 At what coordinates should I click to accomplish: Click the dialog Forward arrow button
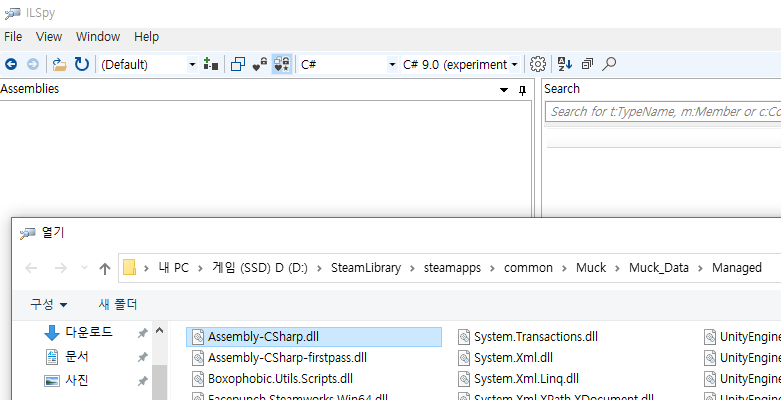60,268
